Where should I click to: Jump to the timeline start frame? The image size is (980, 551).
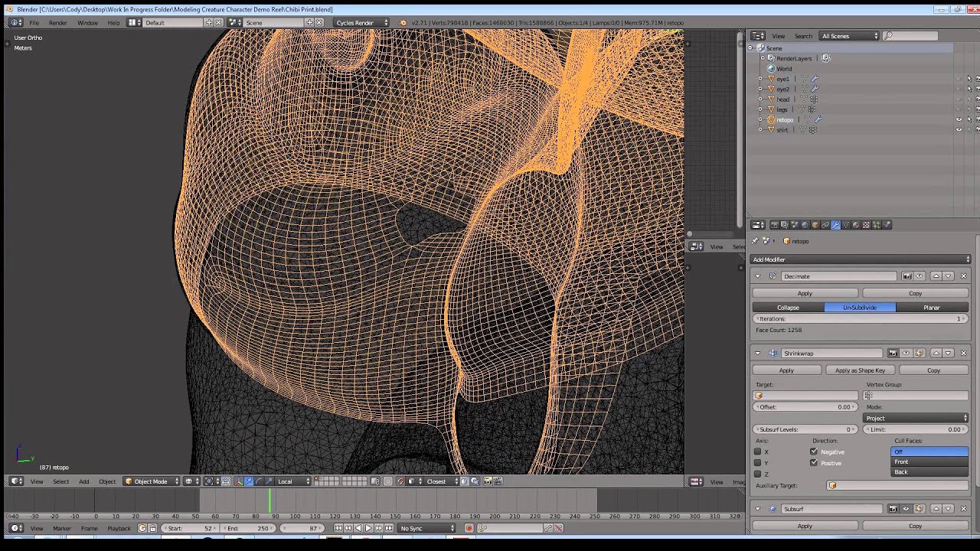[338, 528]
